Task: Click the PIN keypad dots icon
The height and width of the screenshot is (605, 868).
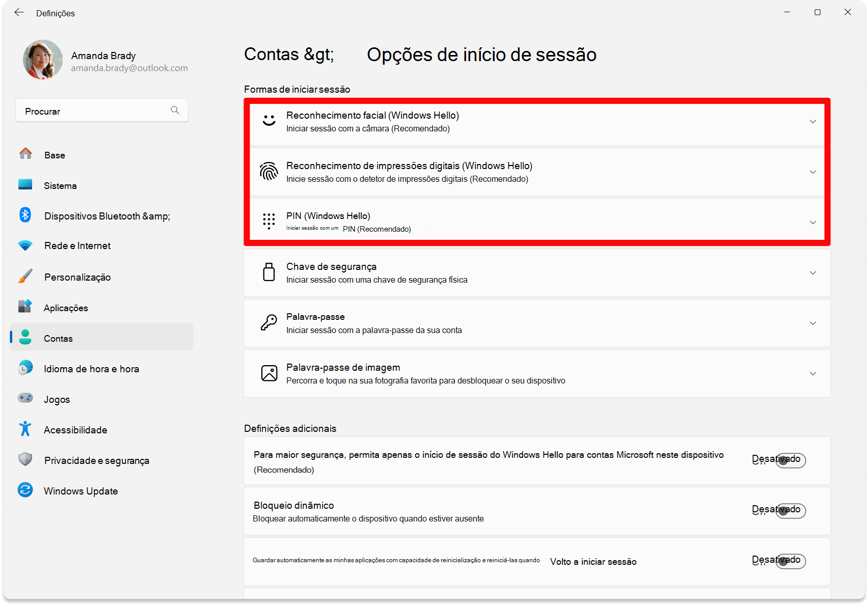Action: (269, 221)
